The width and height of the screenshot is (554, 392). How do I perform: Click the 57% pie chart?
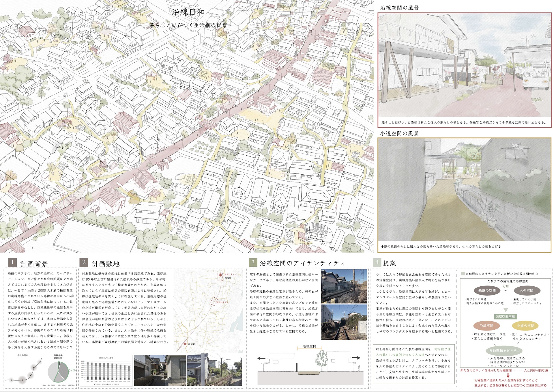pos(58,372)
